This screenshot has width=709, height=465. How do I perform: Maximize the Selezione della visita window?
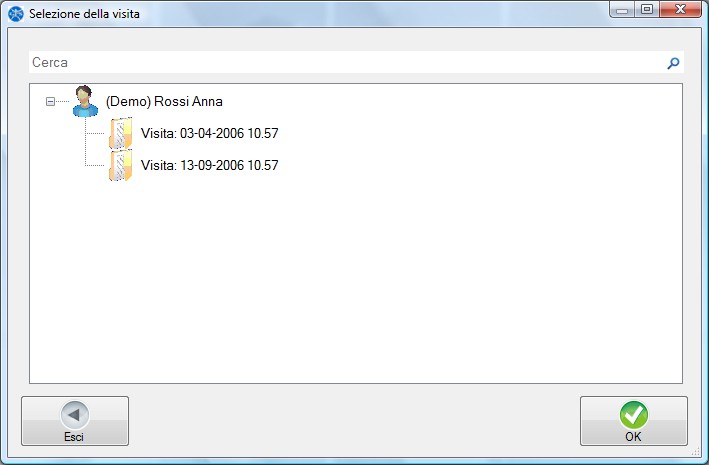click(x=647, y=10)
